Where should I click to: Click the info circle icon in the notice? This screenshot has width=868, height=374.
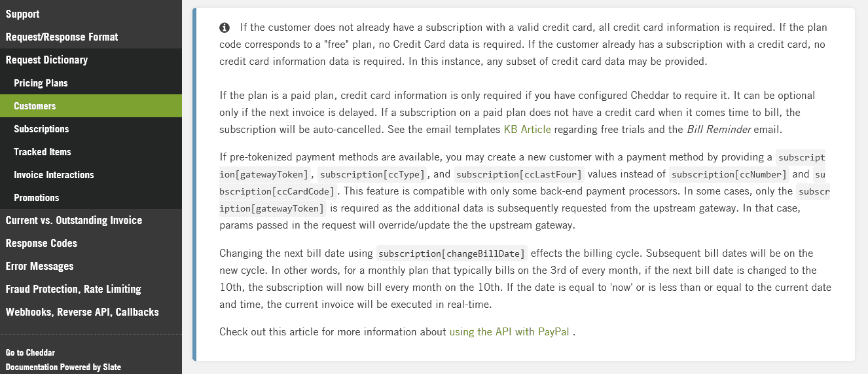pyautogui.click(x=225, y=28)
